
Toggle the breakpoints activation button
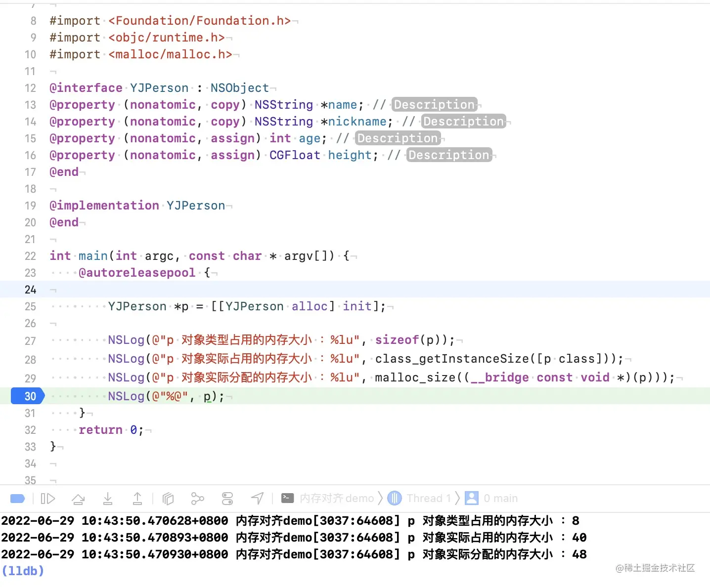[18, 499]
